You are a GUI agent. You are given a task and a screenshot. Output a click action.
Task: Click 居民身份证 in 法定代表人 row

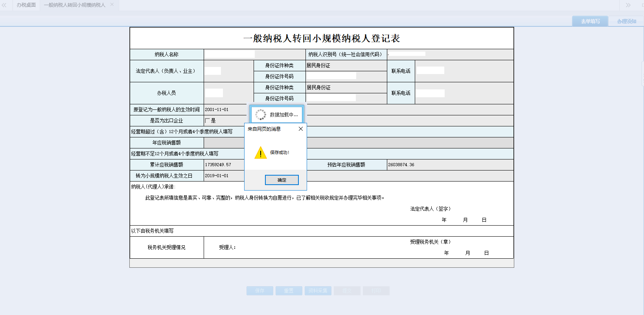click(318, 65)
